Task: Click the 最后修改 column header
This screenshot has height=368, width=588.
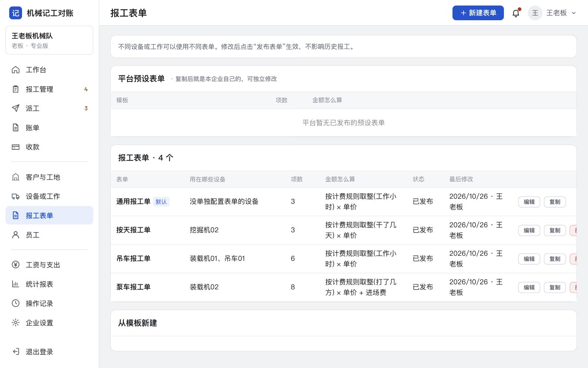Action: [x=461, y=179]
